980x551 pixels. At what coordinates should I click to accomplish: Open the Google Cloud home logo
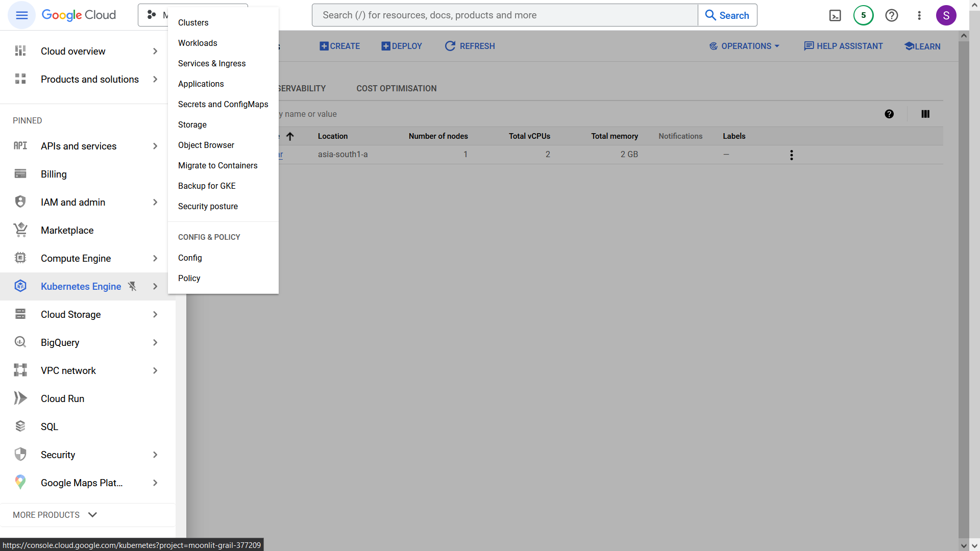point(79,15)
